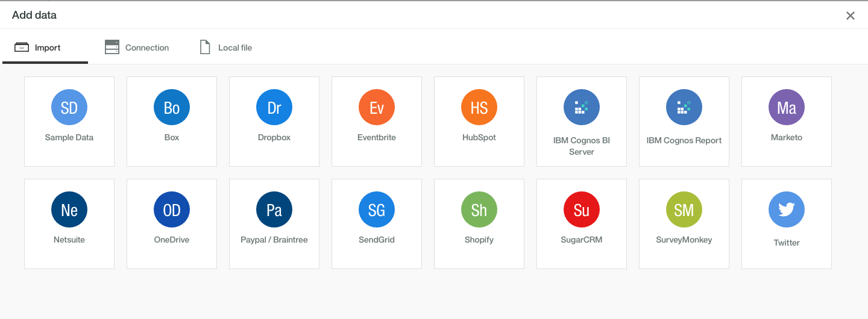Click the Eventbrite label text

click(x=377, y=137)
